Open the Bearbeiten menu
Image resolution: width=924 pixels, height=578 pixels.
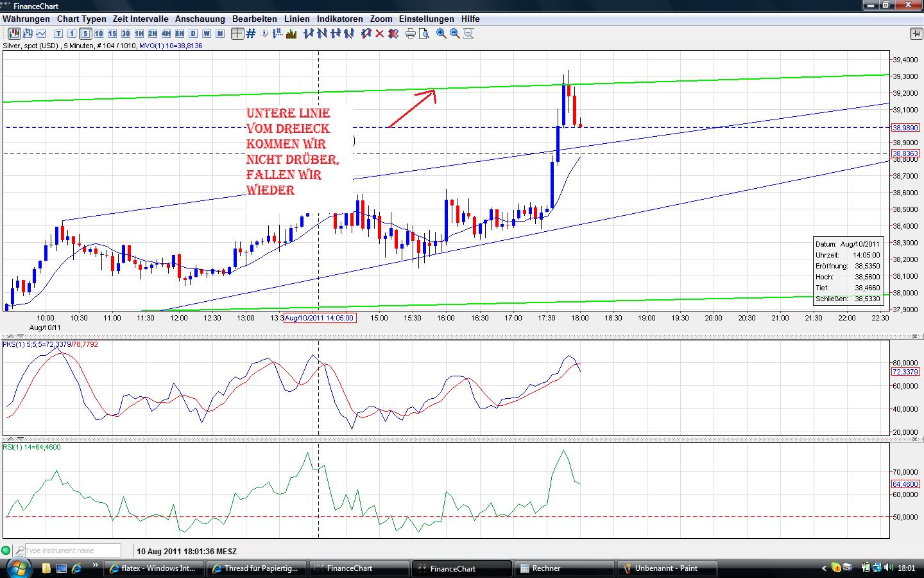[255, 19]
